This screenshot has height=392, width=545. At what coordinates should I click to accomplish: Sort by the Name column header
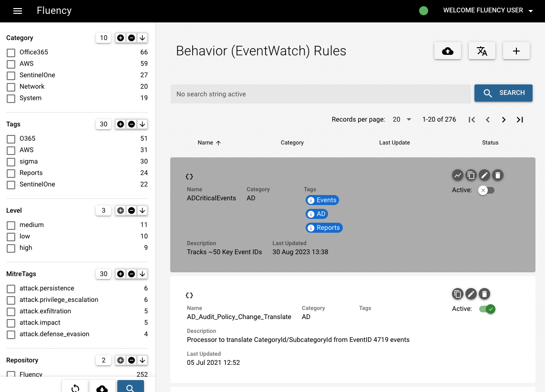pos(209,143)
